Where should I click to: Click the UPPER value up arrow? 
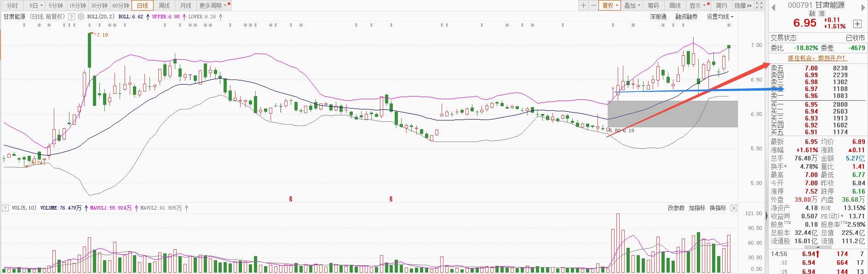click(x=184, y=17)
